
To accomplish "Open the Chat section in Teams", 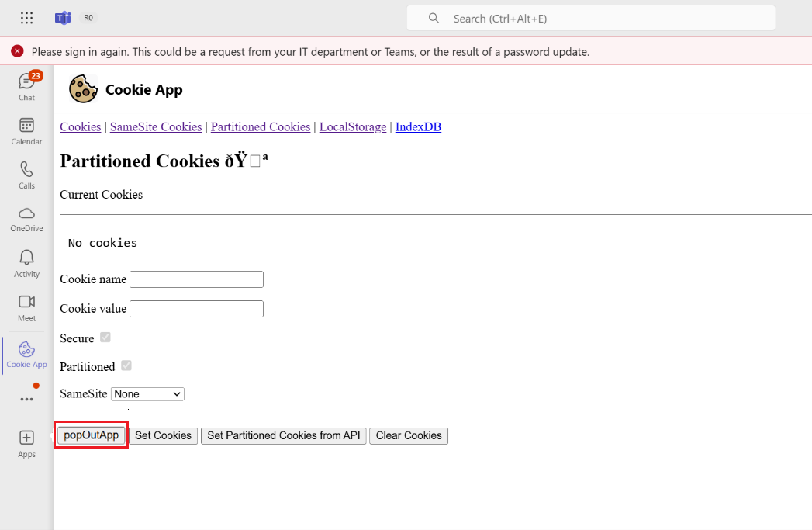I will tap(26, 84).
